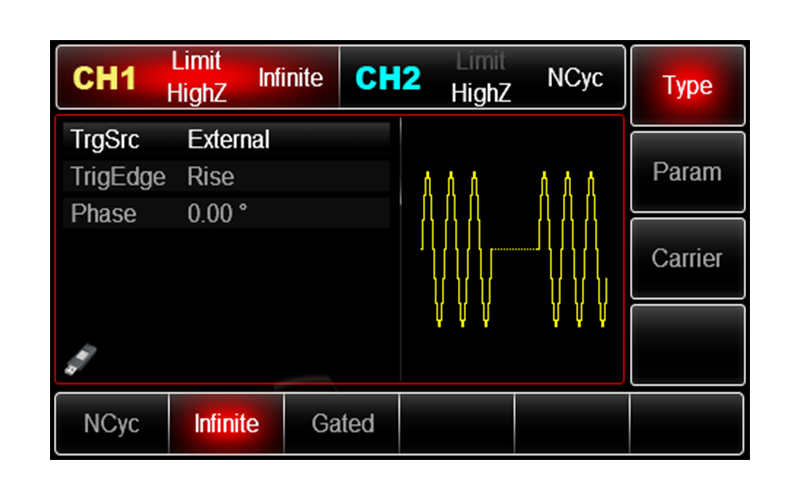Open the Param menu softkey
The width and height of the screenshot is (800, 500).
tap(687, 172)
